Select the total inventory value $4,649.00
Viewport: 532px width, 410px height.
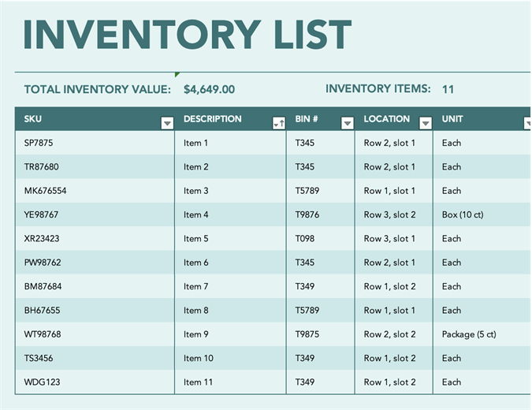(209, 90)
